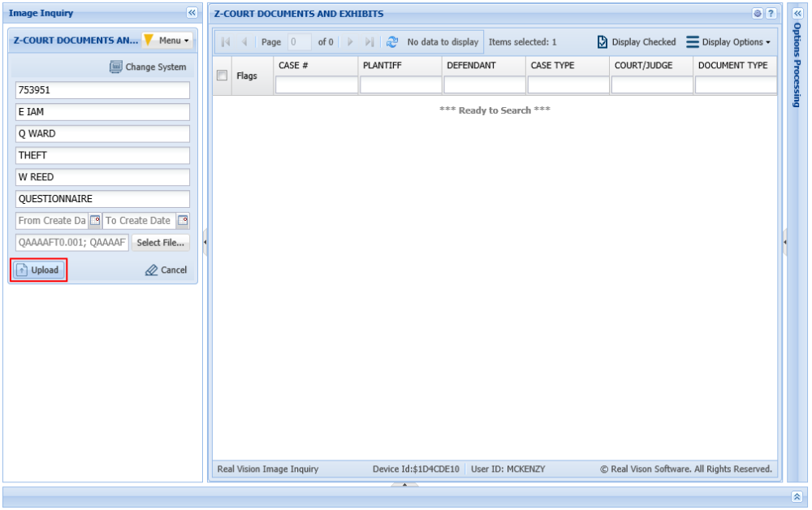The width and height of the screenshot is (812, 510).
Task: Click the COURT/JUDGE filter box
Action: click(652, 85)
